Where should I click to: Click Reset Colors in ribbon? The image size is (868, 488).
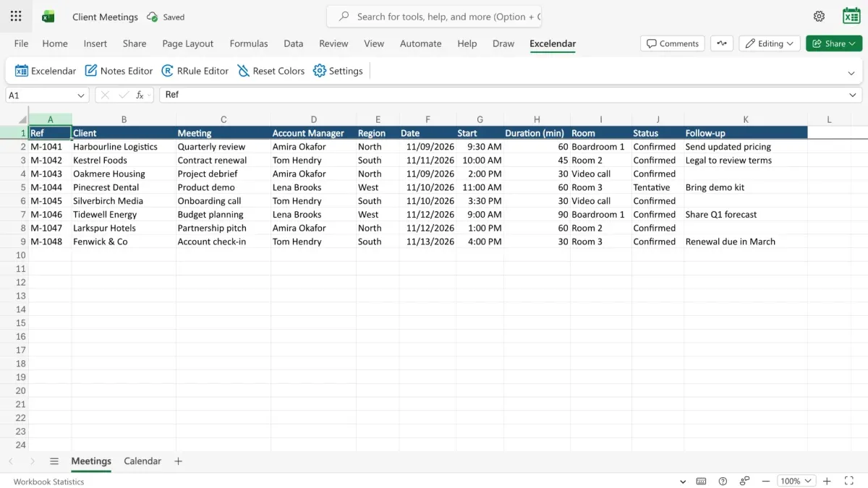point(271,71)
